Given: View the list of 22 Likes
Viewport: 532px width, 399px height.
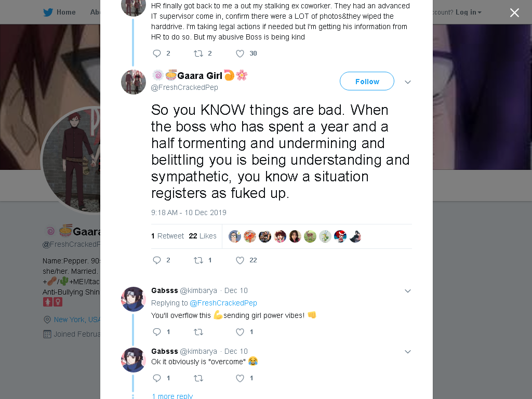Looking at the screenshot, I should coord(203,236).
